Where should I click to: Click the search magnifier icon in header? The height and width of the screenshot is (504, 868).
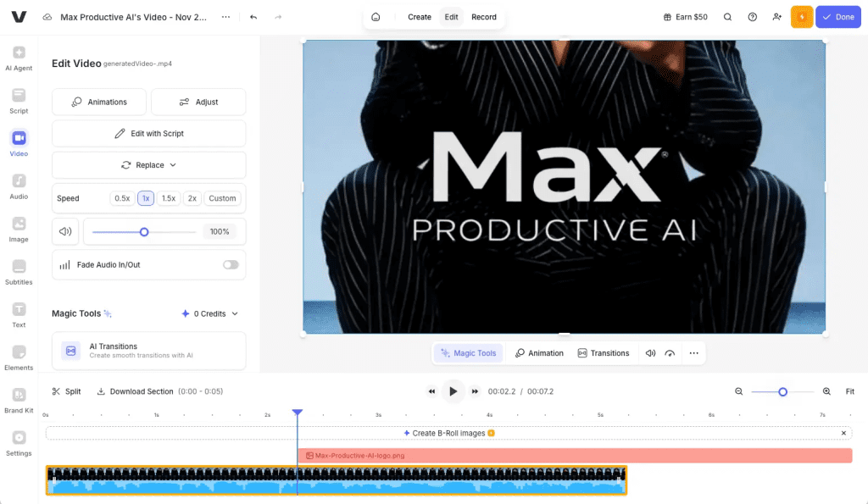pos(727,17)
